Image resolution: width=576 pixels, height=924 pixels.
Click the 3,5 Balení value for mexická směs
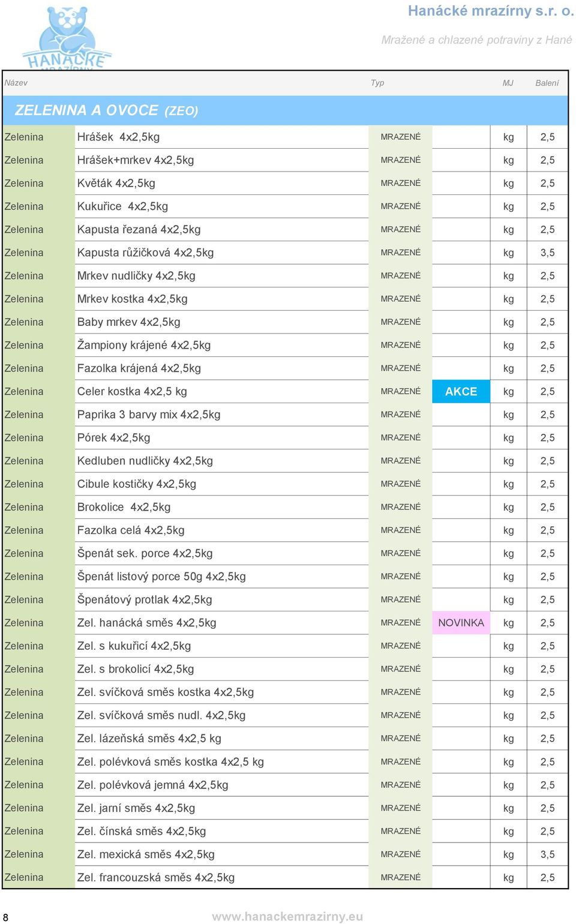tap(547, 854)
